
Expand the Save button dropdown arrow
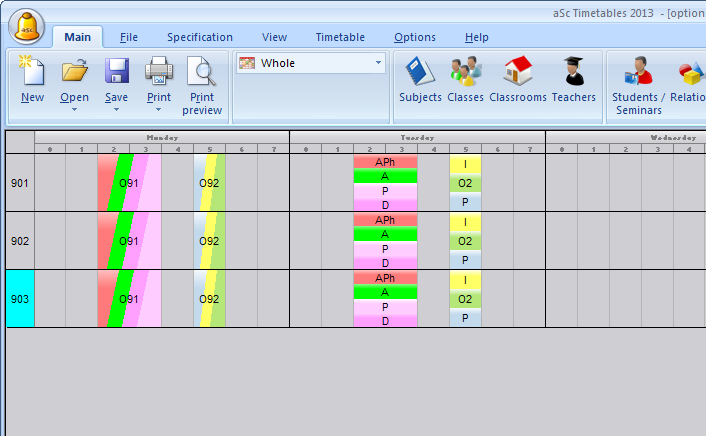(x=117, y=109)
